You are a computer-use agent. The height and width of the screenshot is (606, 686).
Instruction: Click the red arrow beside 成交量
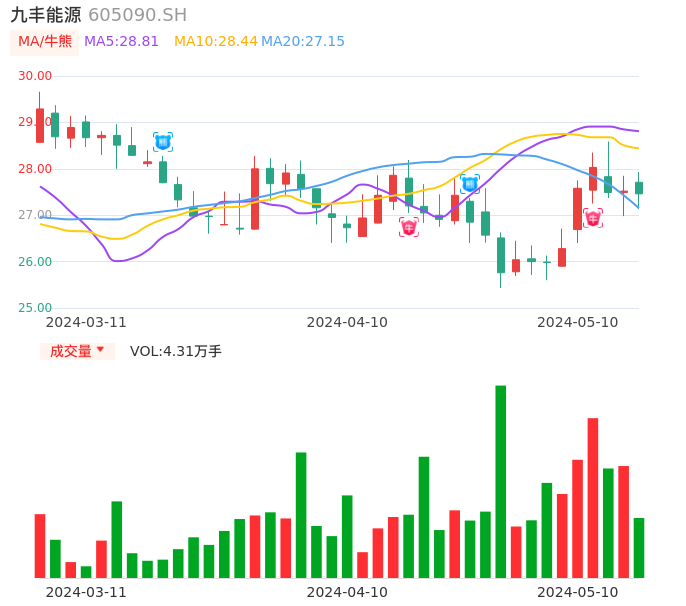pos(100,350)
